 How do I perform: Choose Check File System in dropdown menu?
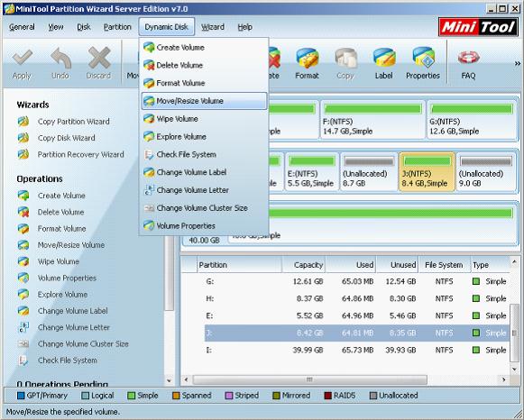(204, 155)
